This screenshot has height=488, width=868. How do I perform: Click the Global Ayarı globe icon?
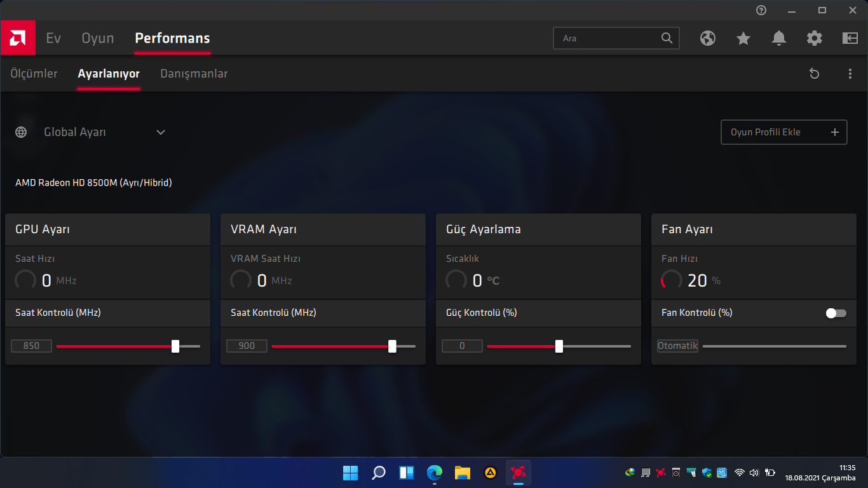pyautogui.click(x=21, y=132)
